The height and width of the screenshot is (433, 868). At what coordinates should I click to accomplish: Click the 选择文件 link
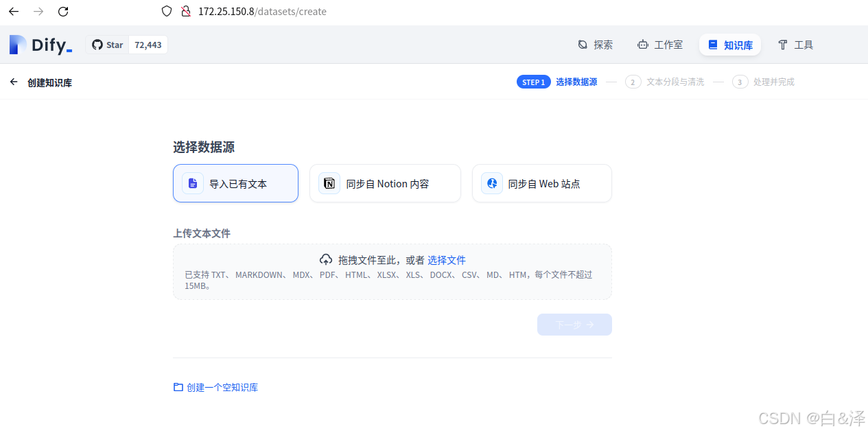coord(447,260)
